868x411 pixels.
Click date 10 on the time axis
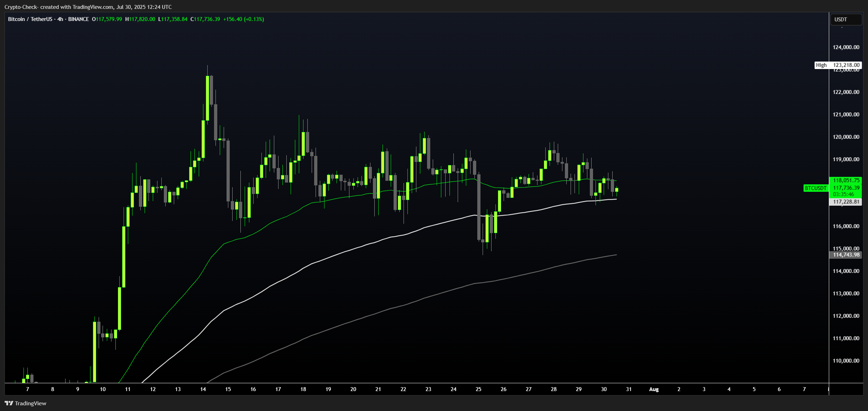click(x=103, y=389)
